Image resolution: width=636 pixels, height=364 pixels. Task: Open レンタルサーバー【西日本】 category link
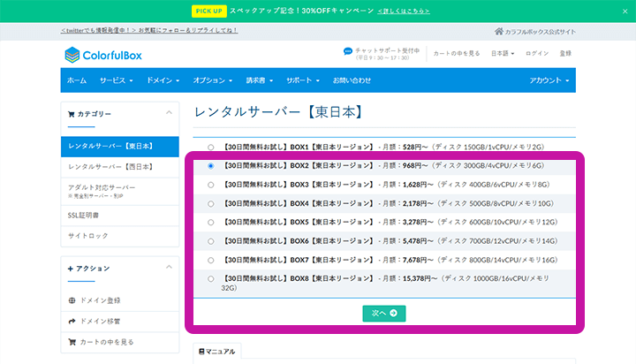point(110,166)
